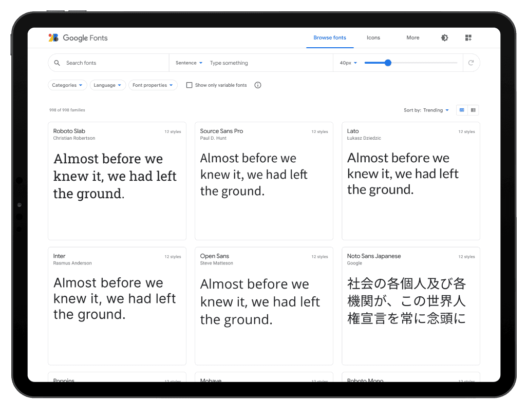Click designer name Paul D. Hunt
The width and height of the screenshot is (527, 420).
[x=213, y=138]
